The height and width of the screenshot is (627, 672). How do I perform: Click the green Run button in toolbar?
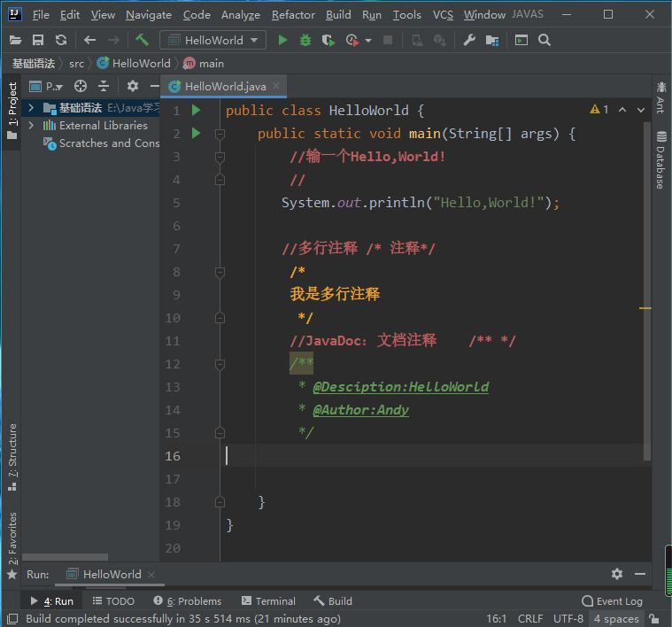point(282,40)
